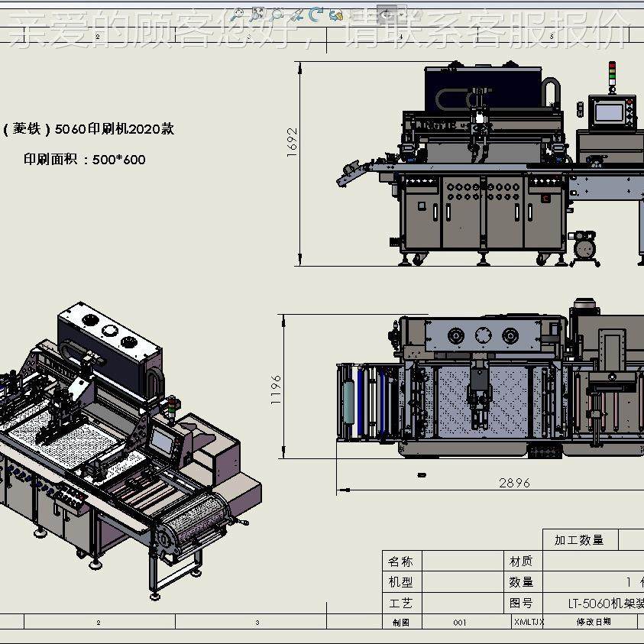Click the third magnifier zoom icon
Screen dimensions: 644x644
click(x=277, y=15)
